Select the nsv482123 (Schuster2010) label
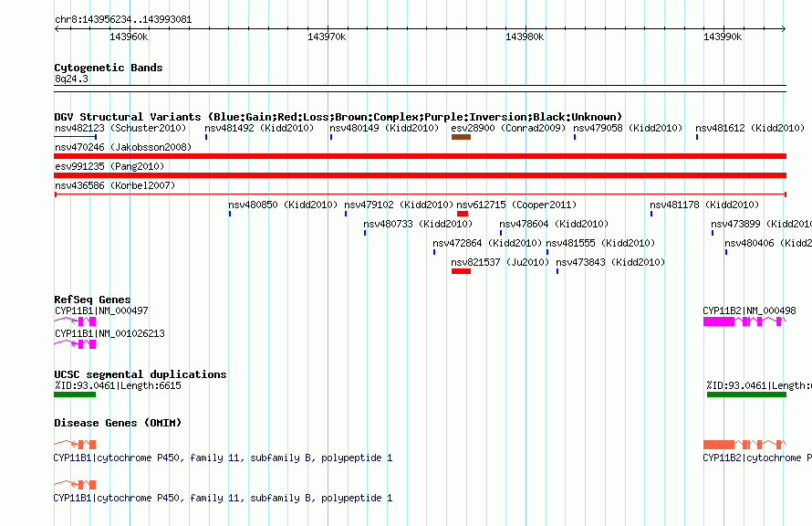Viewport: 812px width, 526px height. (120, 128)
